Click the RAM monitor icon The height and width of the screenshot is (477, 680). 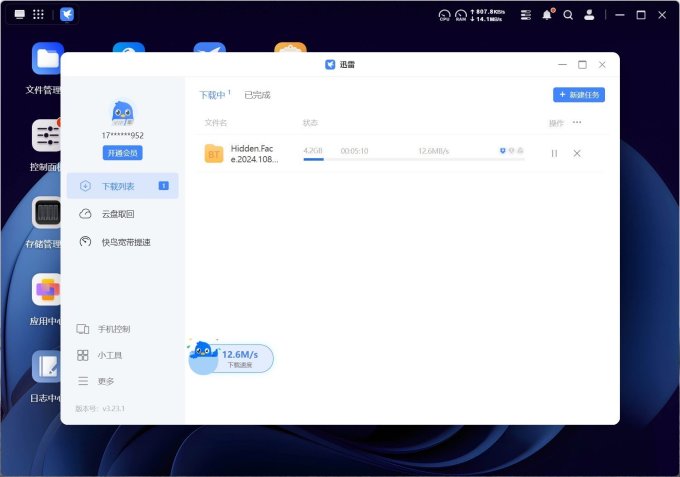click(461, 15)
